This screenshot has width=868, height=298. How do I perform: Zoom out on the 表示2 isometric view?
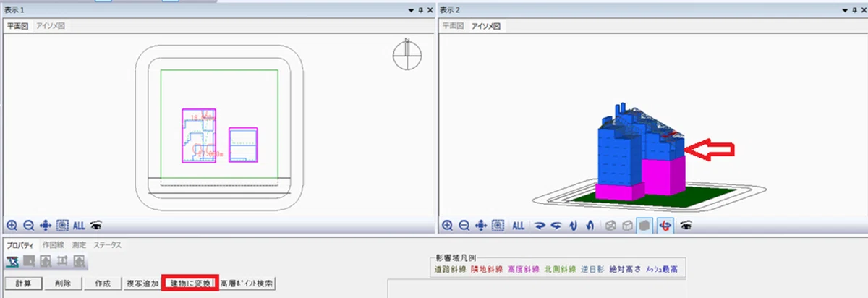tap(464, 225)
